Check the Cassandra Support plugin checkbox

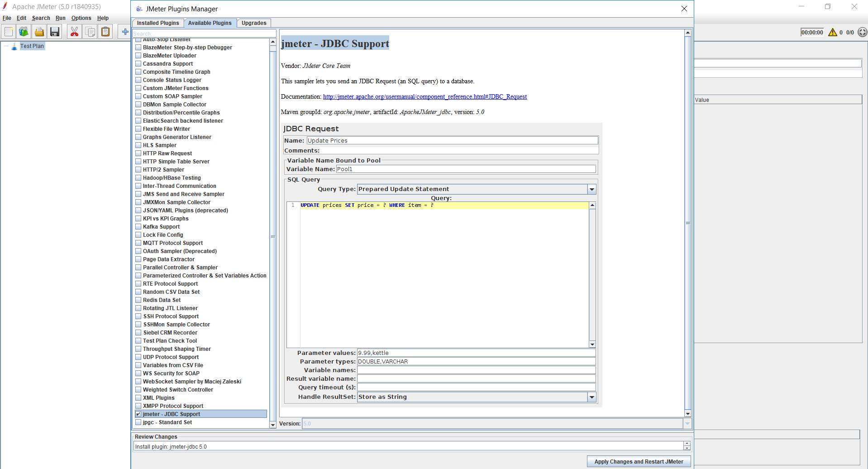tap(138, 64)
